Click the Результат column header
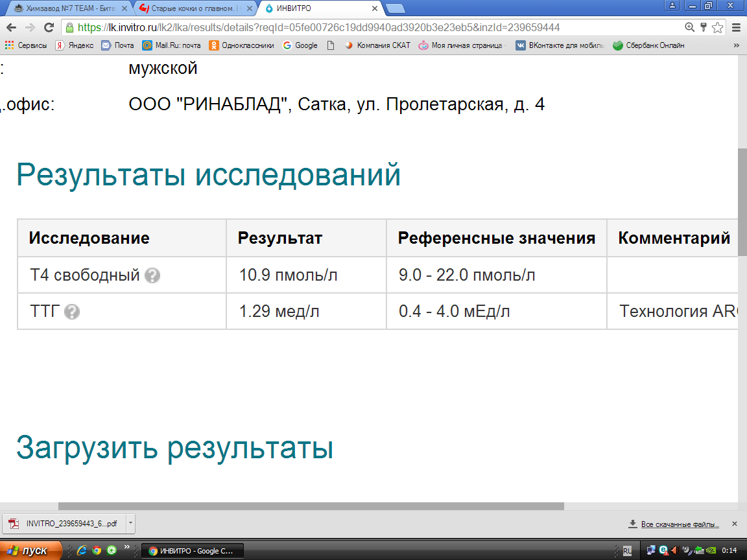 coord(306,238)
